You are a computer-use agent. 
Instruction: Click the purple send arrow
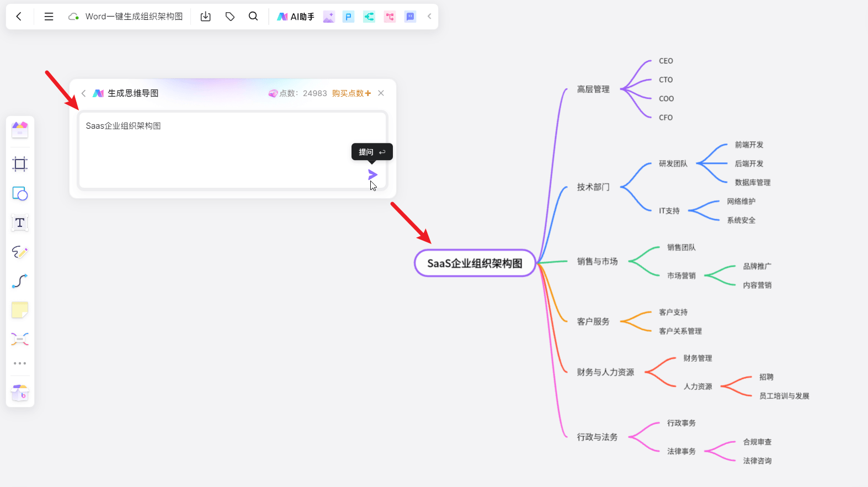pyautogui.click(x=372, y=175)
